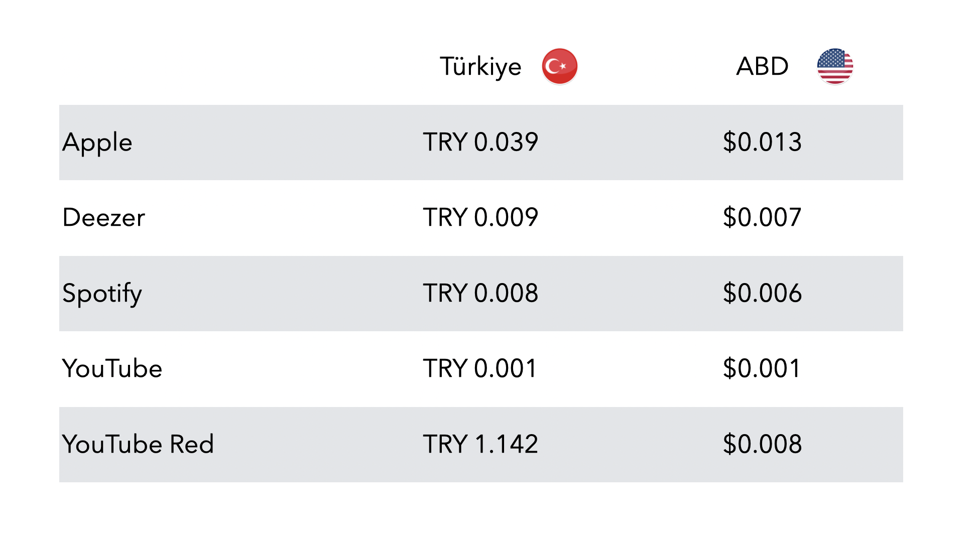Click the TRY 0.008 Spotify value
The height and width of the screenshot is (537, 980).
point(480,293)
